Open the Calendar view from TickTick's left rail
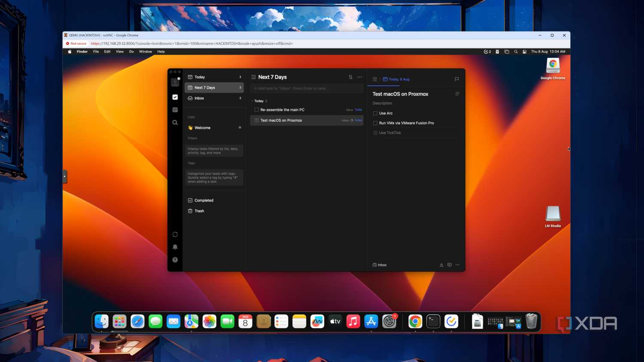644x362 pixels. pyautogui.click(x=175, y=110)
